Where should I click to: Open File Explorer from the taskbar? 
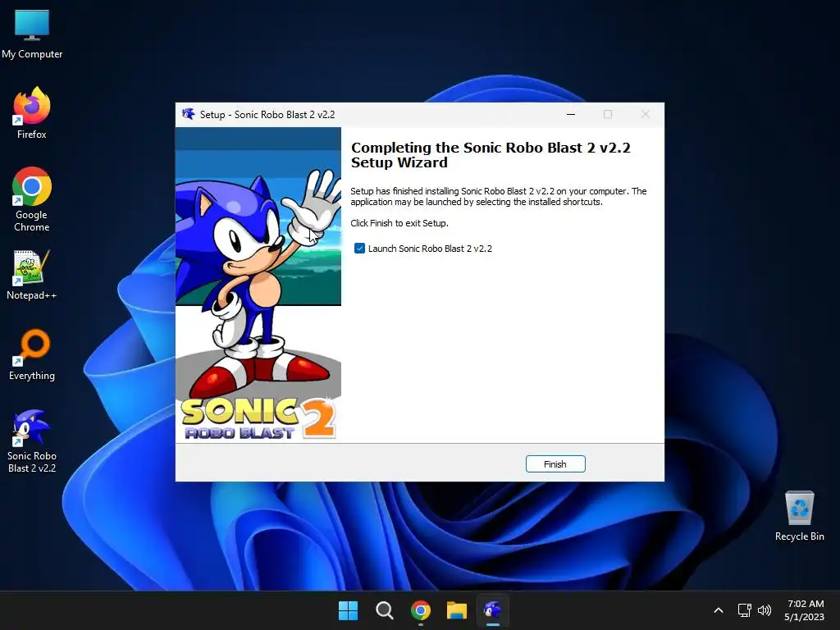457,610
